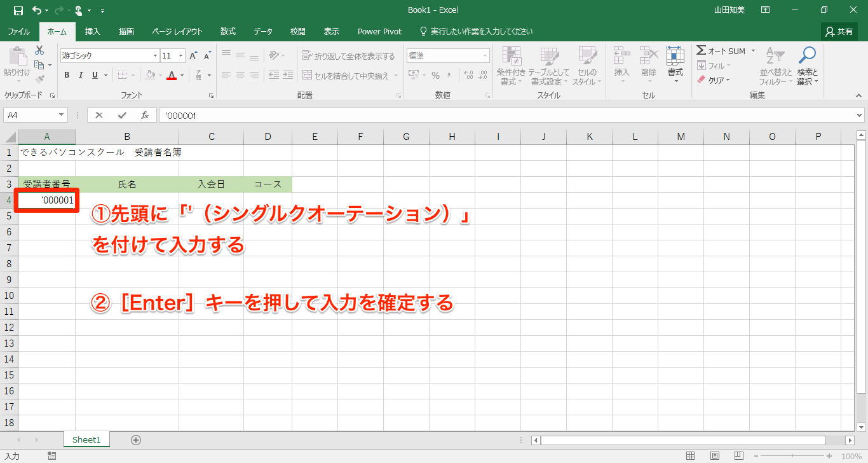This screenshot has height=463, width=868.
Task: Click the fill color bucket swatch
Action: (x=150, y=75)
